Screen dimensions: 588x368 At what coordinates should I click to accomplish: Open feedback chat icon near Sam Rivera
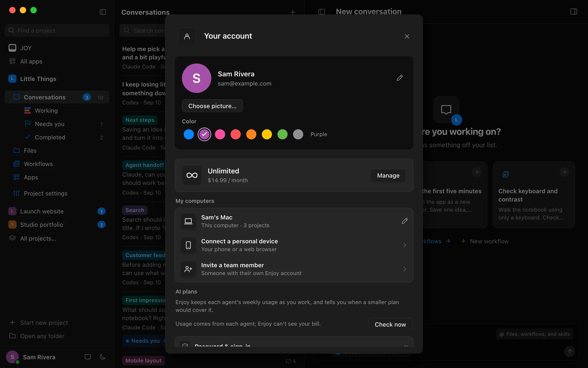88,357
